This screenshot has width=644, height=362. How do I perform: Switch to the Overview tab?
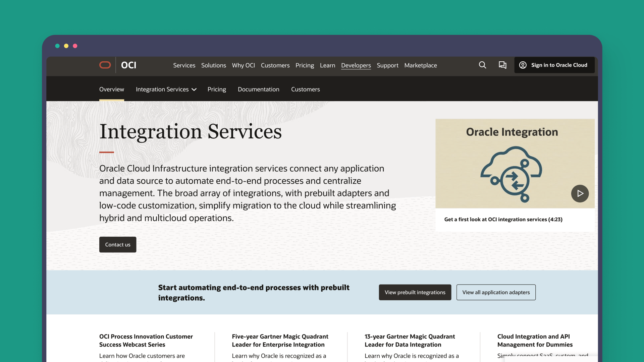pyautogui.click(x=111, y=89)
